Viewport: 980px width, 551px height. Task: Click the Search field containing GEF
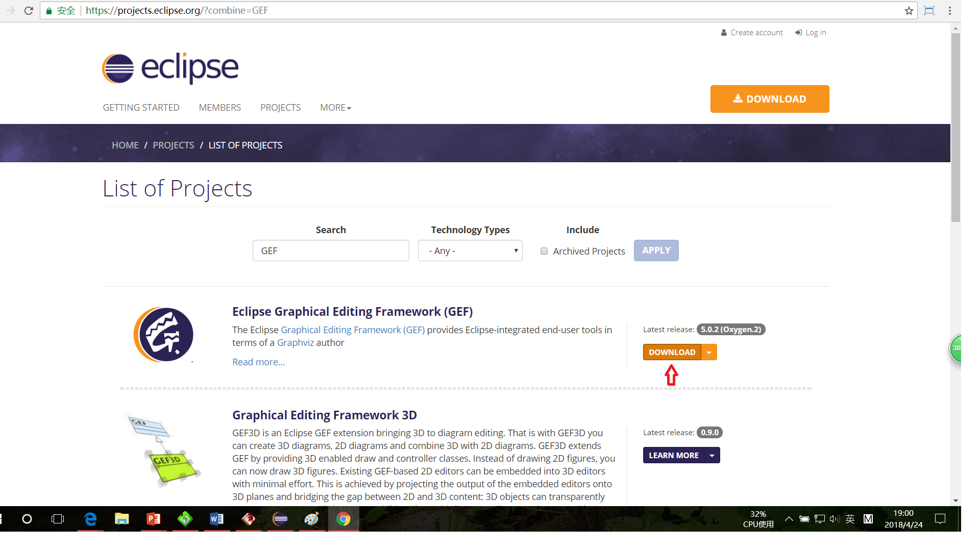coord(331,251)
